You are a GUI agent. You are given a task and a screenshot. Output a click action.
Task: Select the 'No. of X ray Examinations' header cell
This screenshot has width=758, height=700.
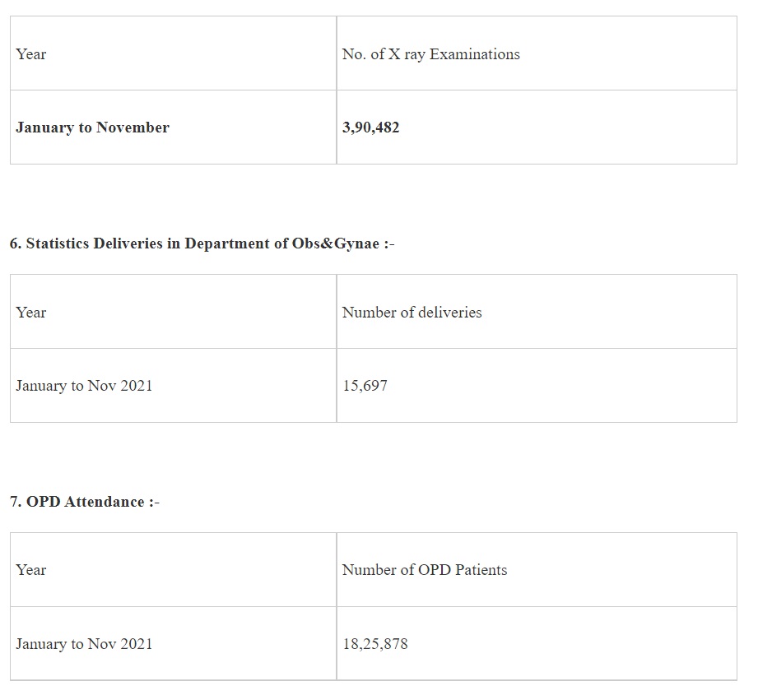tap(430, 54)
